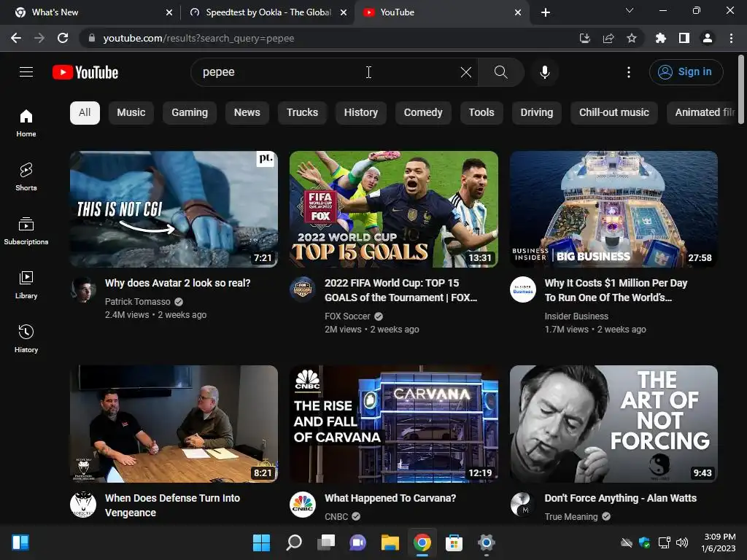The height and width of the screenshot is (560, 747).
Task: Open FOX Soccer channel avatar
Action: tap(303, 289)
